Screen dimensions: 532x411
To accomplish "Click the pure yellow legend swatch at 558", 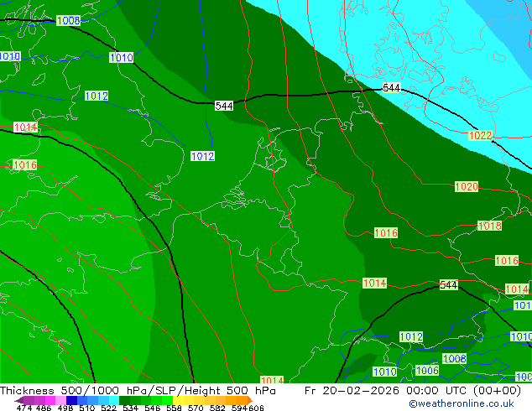I will pyautogui.click(x=178, y=400).
